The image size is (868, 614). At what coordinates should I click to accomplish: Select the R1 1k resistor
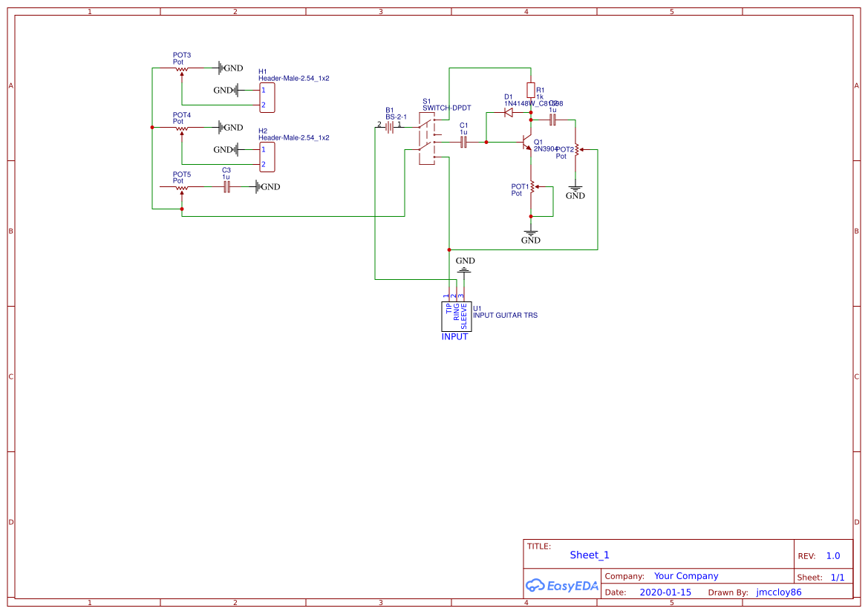pyautogui.click(x=531, y=90)
